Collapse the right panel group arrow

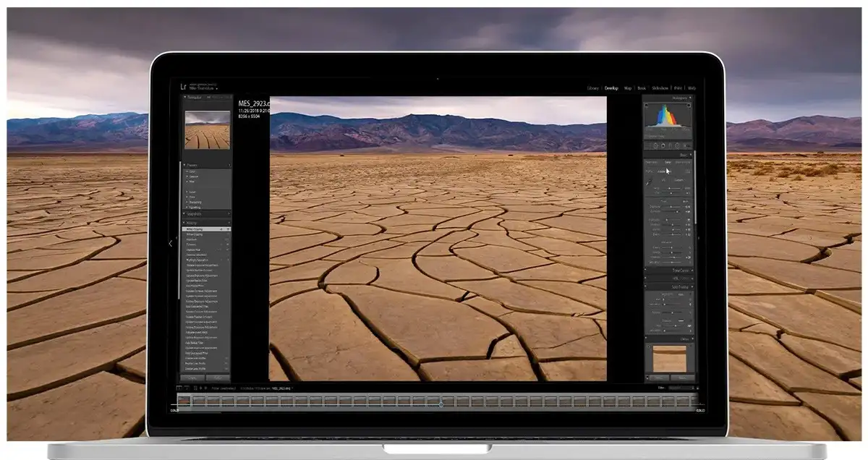click(x=699, y=237)
